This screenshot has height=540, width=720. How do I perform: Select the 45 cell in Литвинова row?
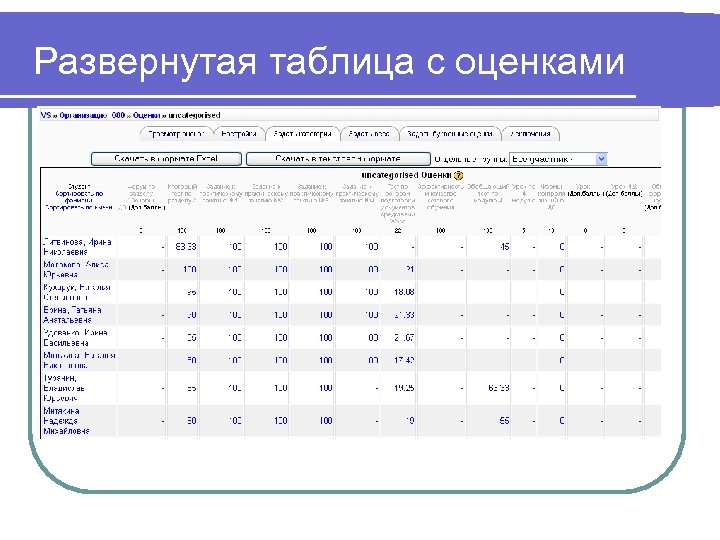point(505,247)
